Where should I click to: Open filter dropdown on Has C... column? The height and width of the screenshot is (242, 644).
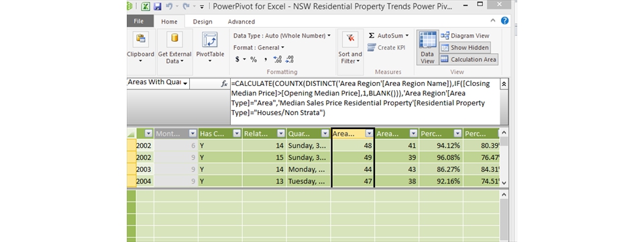237,133
